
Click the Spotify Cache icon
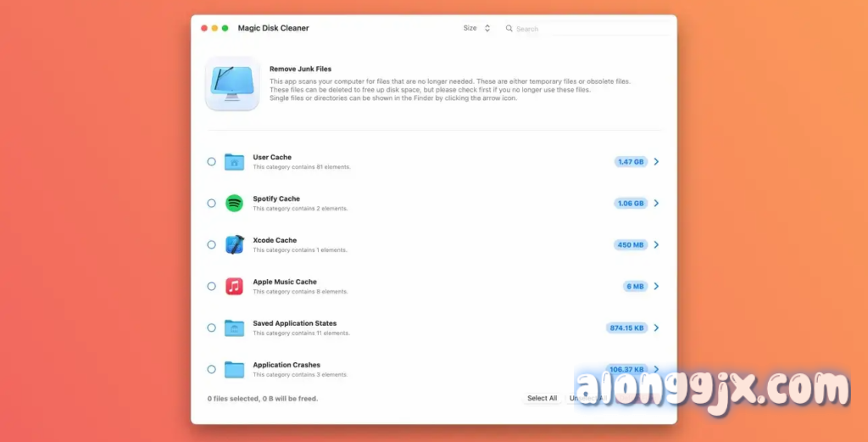click(x=234, y=203)
